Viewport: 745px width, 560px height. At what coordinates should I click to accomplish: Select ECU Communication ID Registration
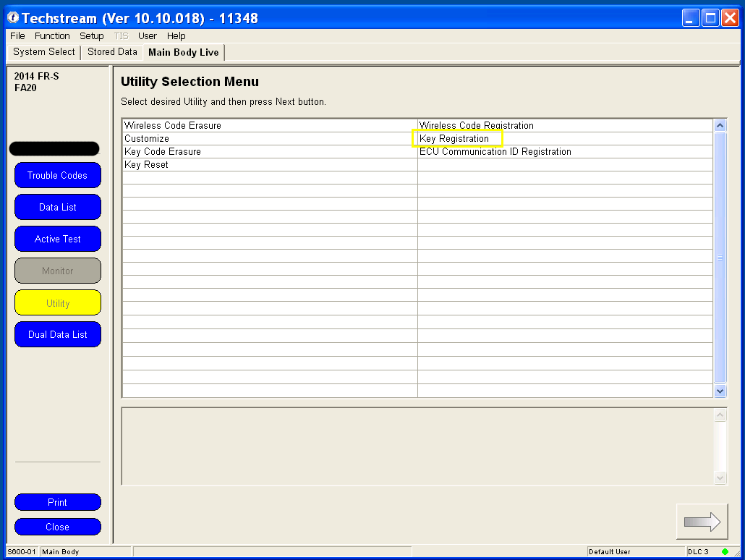coord(495,152)
